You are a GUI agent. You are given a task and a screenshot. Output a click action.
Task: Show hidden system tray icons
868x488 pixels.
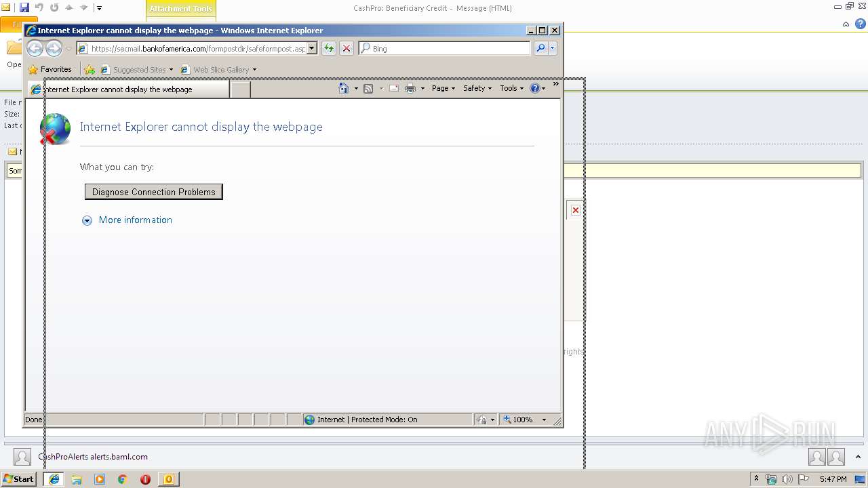pos(756,479)
